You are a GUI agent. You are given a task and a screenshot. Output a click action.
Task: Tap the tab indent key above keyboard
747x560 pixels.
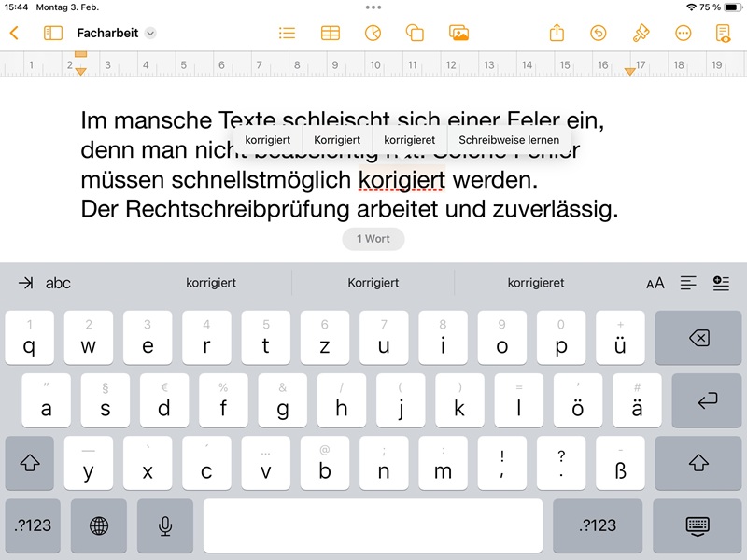pyautogui.click(x=26, y=283)
